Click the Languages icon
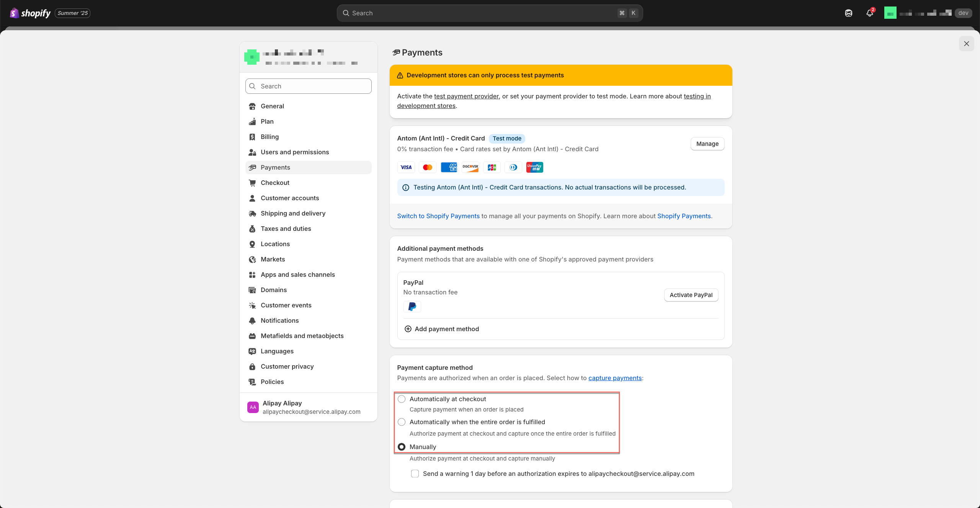This screenshot has height=508, width=980. click(252, 351)
